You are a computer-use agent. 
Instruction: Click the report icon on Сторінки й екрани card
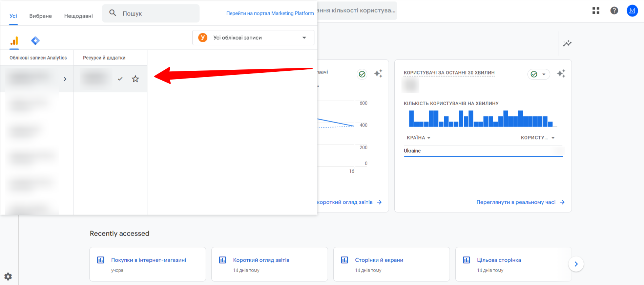point(345,260)
